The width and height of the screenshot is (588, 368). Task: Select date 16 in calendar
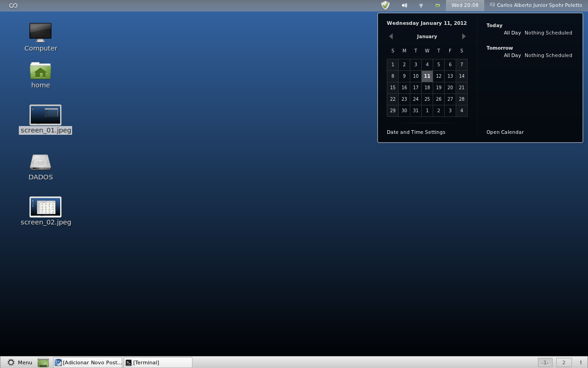pyautogui.click(x=404, y=87)
